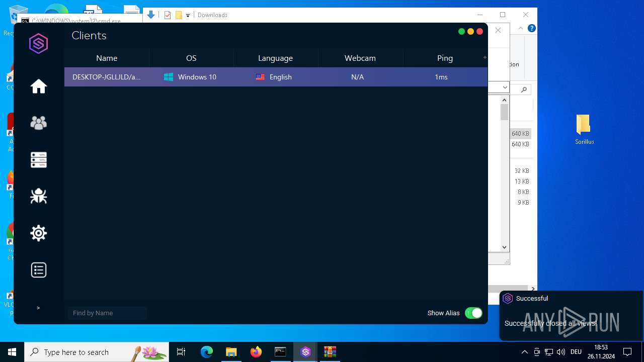Open the bug builder icon in sidebar
Screen dimensions: 644x362
(39, 196)
